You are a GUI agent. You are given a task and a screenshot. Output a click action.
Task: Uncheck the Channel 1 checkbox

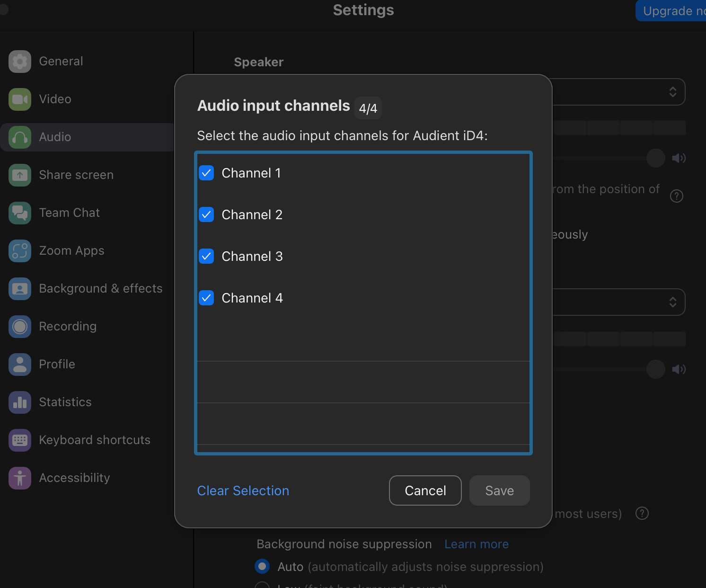coord(206,173)
